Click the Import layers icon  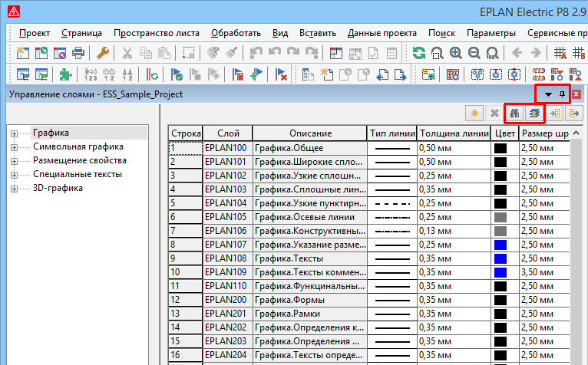pos(555,113)
